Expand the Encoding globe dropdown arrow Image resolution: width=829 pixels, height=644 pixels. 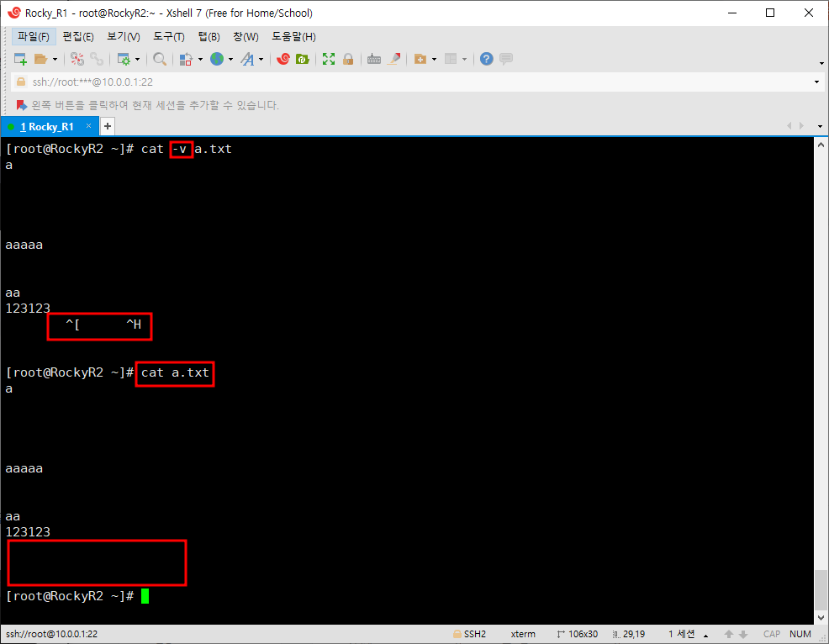point(230,59)
